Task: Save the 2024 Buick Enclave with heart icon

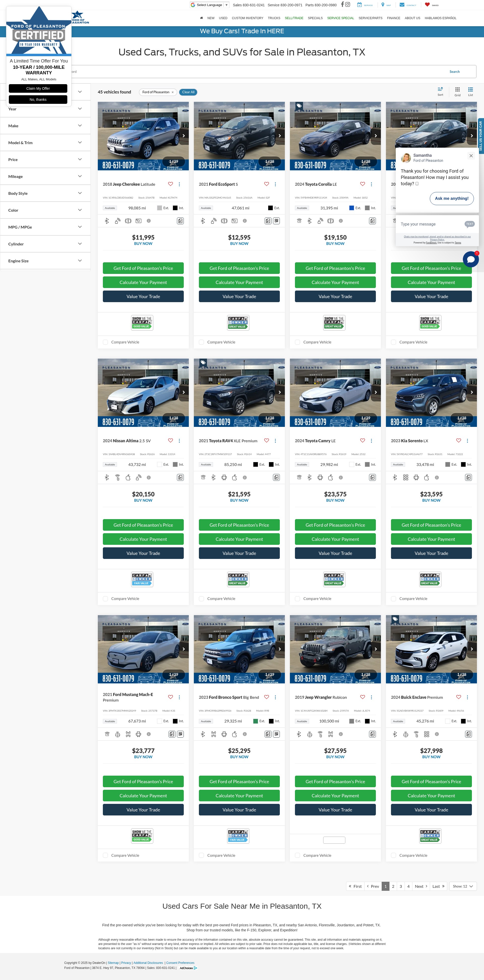Action: pyautogui.click(x=459, y=697)
